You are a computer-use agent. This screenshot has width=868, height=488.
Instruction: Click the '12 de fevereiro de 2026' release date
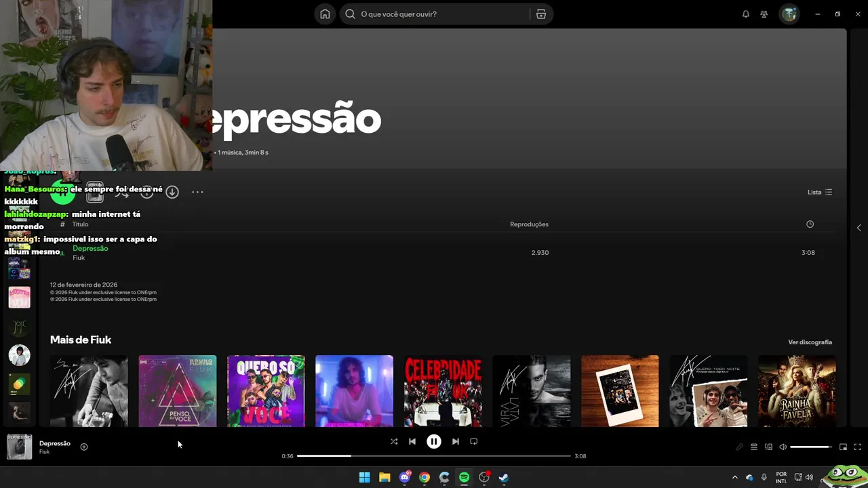click(x=83, y=285)
